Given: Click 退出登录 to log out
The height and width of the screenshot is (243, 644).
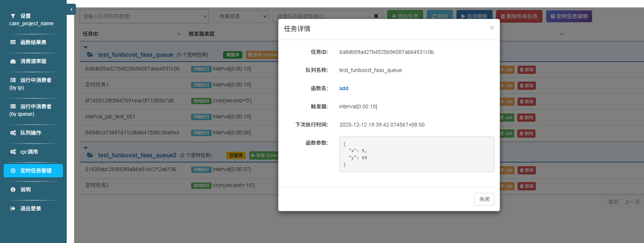Looking at the screenshot, I should 30,208.
